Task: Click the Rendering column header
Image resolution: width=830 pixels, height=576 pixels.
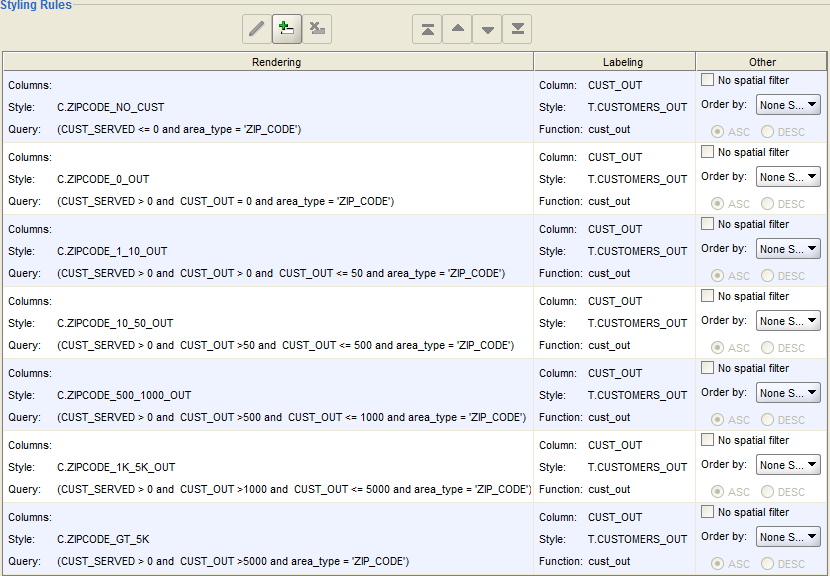Action: [268, 62]
